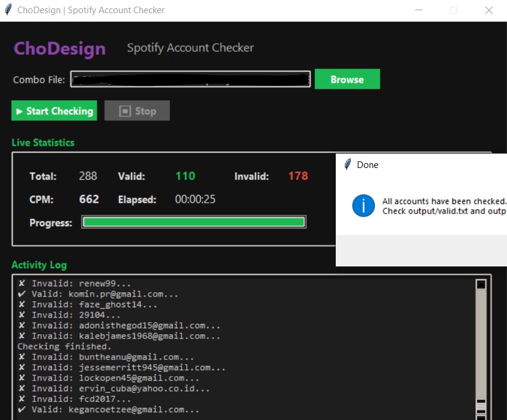Screen dimensions: 507x420
Task: Click the Invalid count 178
Action: point(298,176)
